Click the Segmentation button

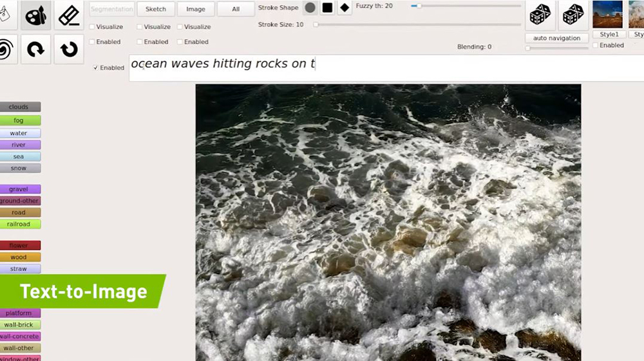tap(111, 9)
